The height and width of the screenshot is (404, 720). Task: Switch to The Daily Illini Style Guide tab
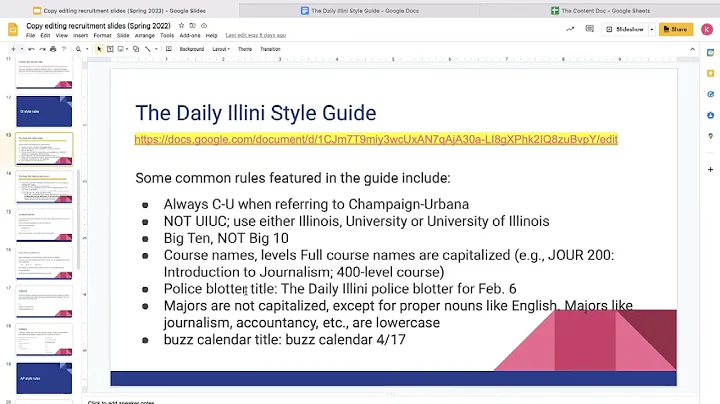click(x=360, y=11)
